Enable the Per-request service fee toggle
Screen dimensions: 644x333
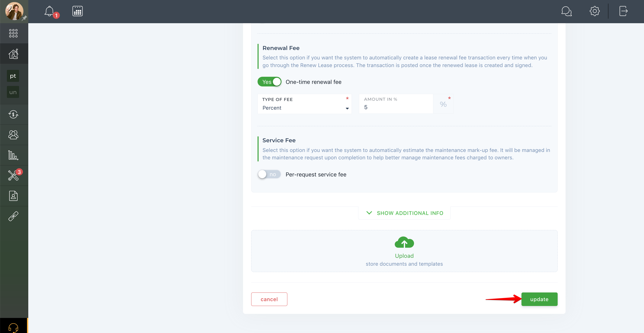(x=269, y=174)
